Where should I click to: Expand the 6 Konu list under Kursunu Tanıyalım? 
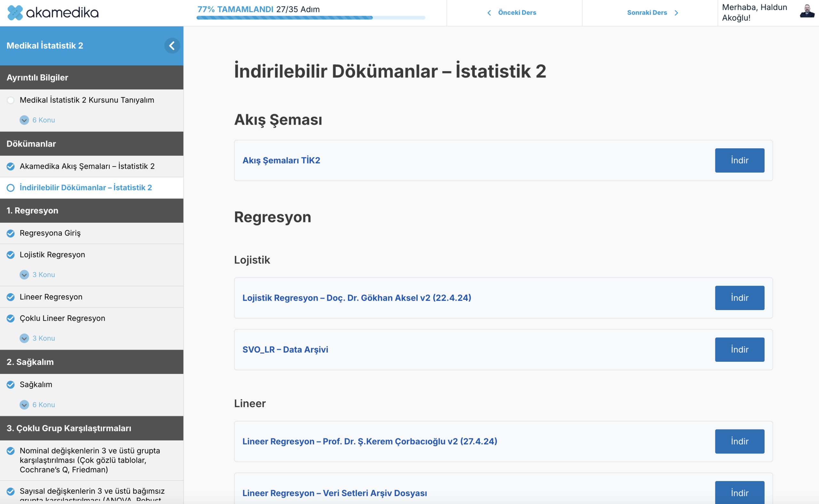point(24,120)
